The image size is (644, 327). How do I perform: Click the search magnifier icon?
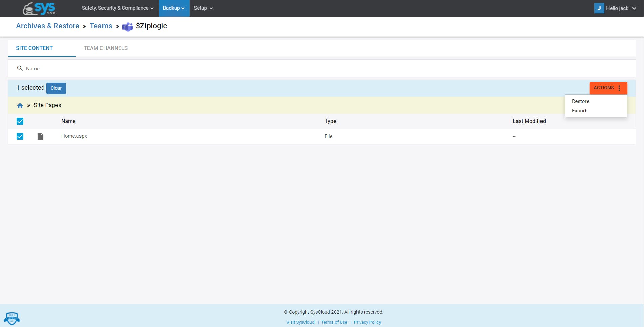coord(20,68)
